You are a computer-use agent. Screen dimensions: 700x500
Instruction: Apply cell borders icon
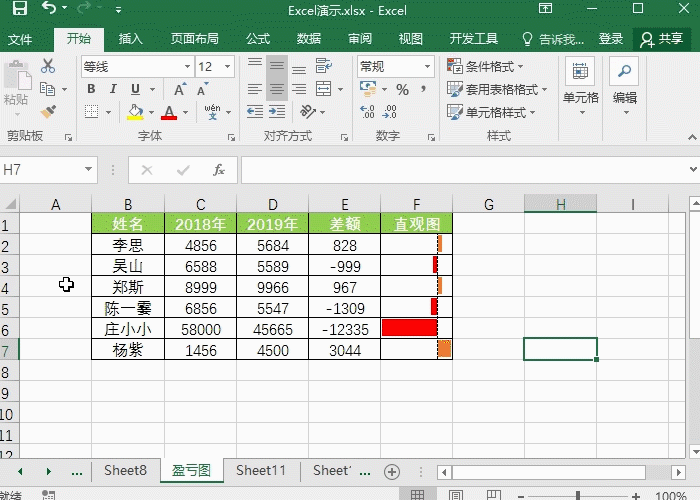tap(92, 112)
